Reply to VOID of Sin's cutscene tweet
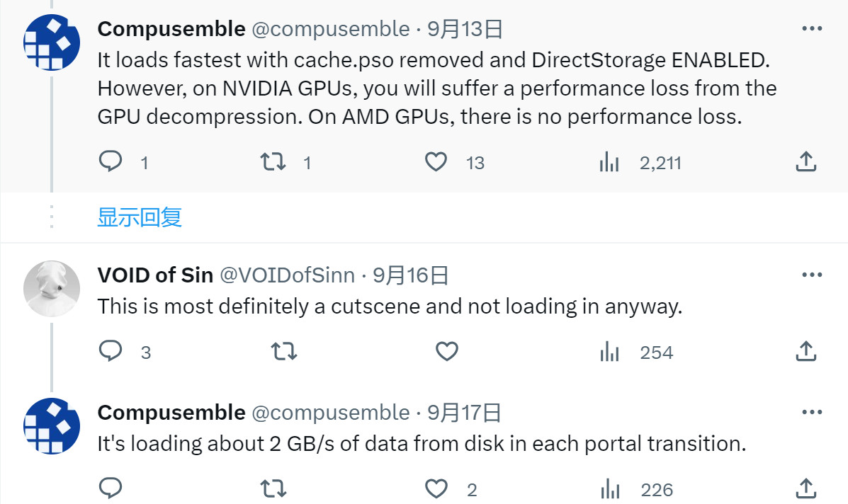 111,351
